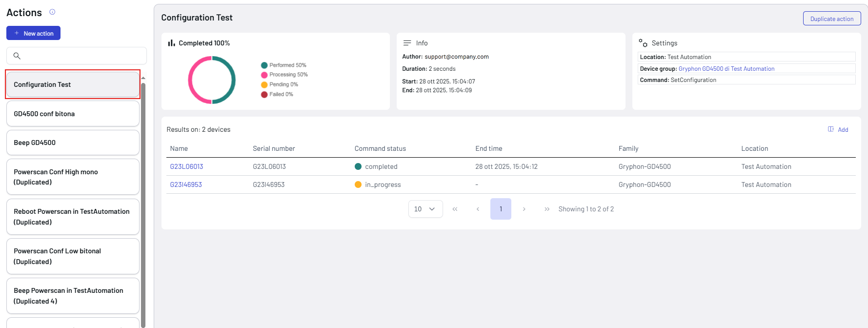Click the pink Processing legend swatch
Screen dimensions: 868x328
point(264,75)
